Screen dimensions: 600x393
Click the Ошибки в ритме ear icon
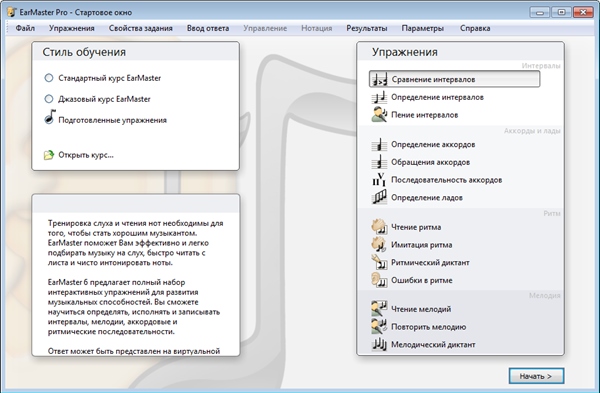[x=379, y=280]
